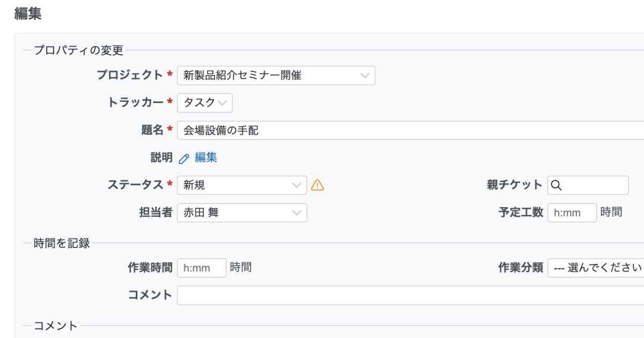Click the 編集 page heading
Viewport: 644px width, 338px height.
[x=28, y=14]
